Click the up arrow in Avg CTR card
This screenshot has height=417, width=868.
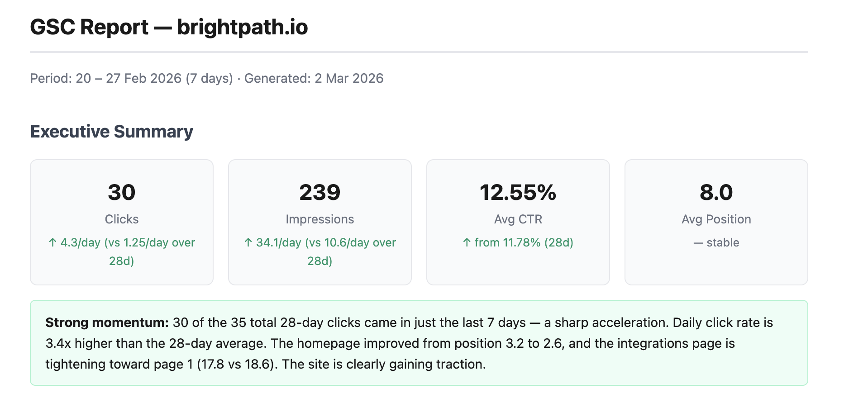coord(467,243)
